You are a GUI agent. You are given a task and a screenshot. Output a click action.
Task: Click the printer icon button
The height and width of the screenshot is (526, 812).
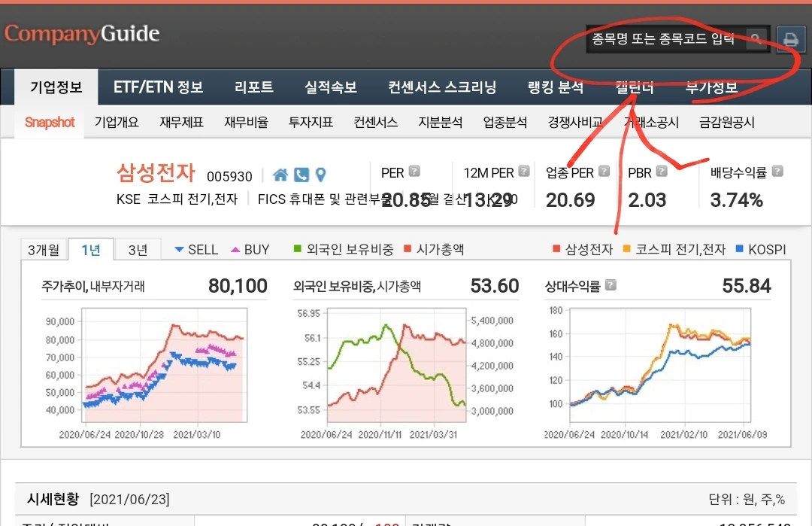[x=791, y=39]
